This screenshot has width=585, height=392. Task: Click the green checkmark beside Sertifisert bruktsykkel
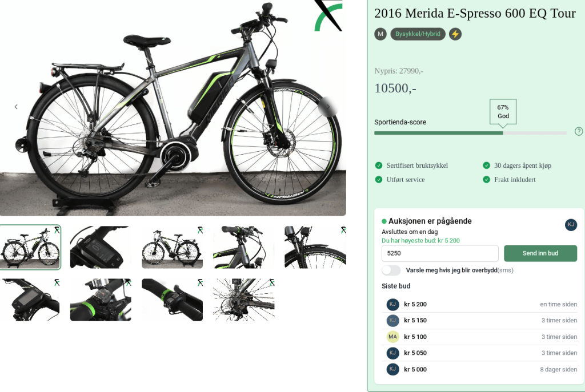[x=379, y=165]
